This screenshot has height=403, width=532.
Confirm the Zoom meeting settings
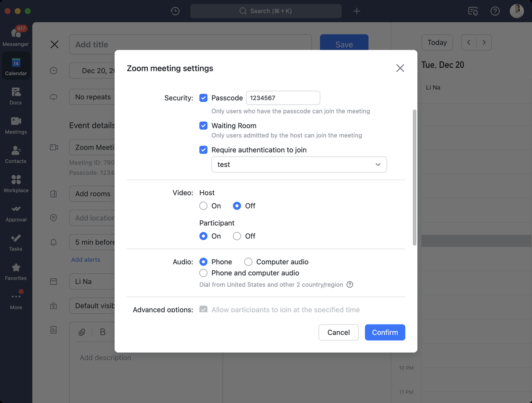pyautogui.click(x=385, y=332)
